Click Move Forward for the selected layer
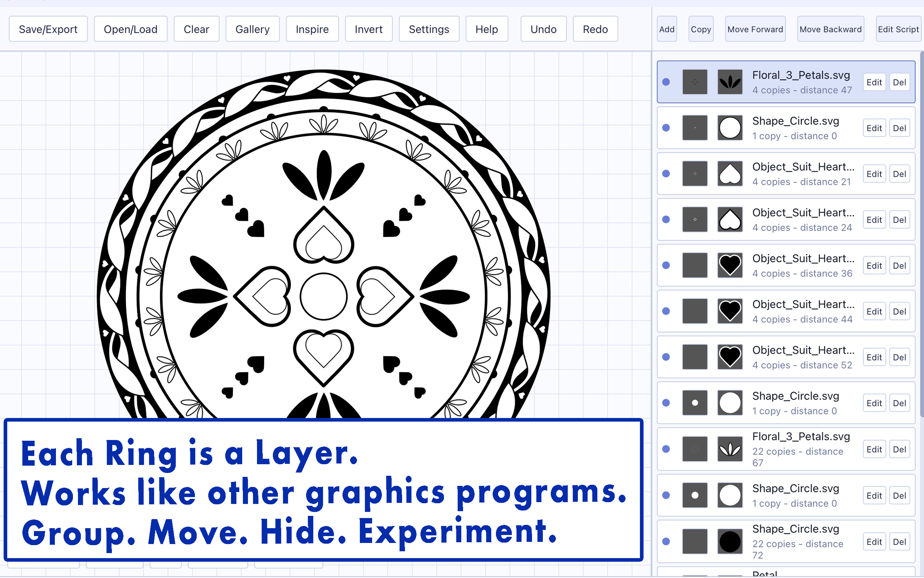This screenshot has height=578, width=924. coord(755,29)
